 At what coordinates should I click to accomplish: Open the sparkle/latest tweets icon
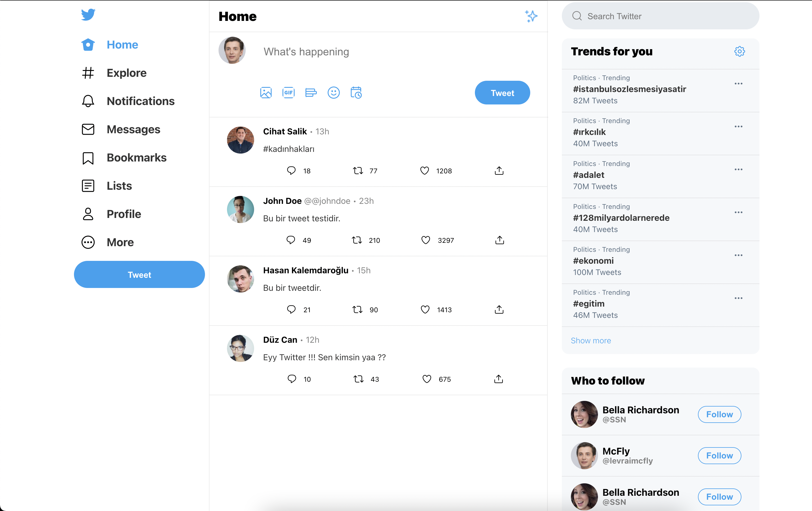531,16
